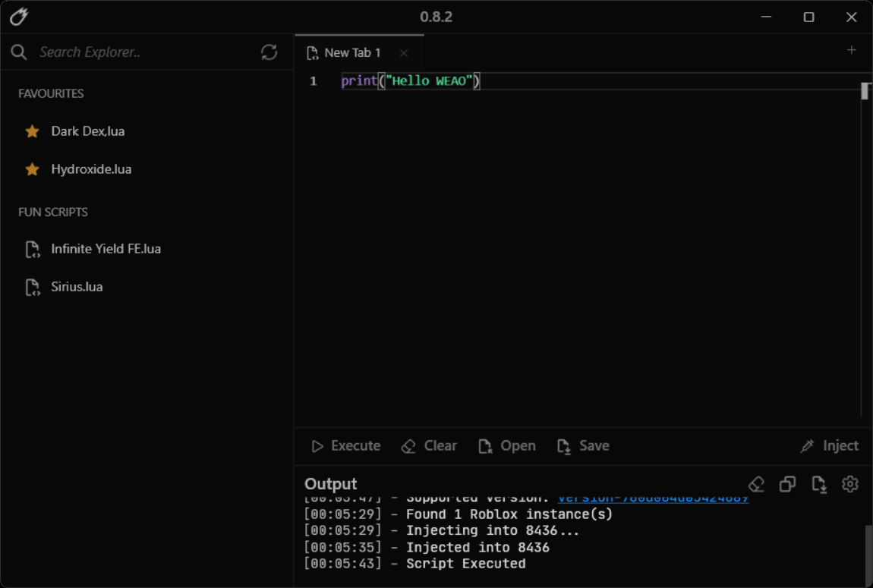Click the Output panel heading

(331, 484)
